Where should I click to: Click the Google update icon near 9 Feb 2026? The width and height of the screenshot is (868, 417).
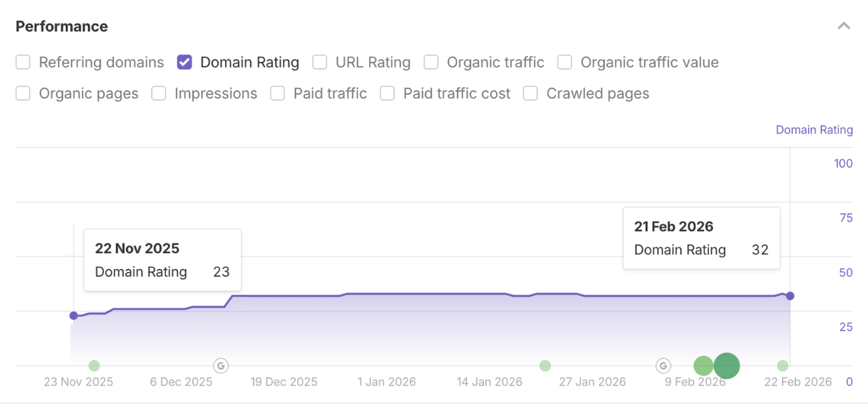click(x=663, y=365)
